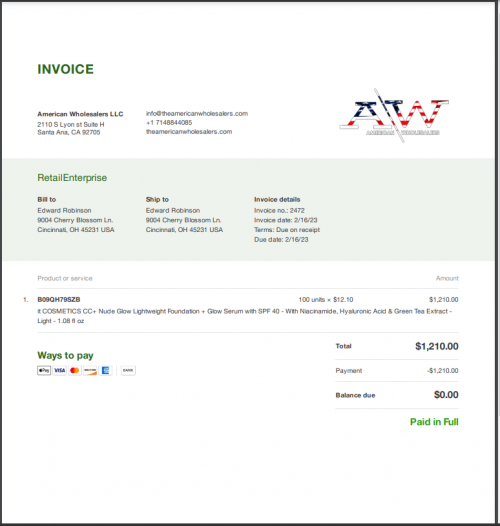The height and width of the screenshot is (526, 500).
Task: Click the Discover card icon
Action: click(x=90, y=370)
